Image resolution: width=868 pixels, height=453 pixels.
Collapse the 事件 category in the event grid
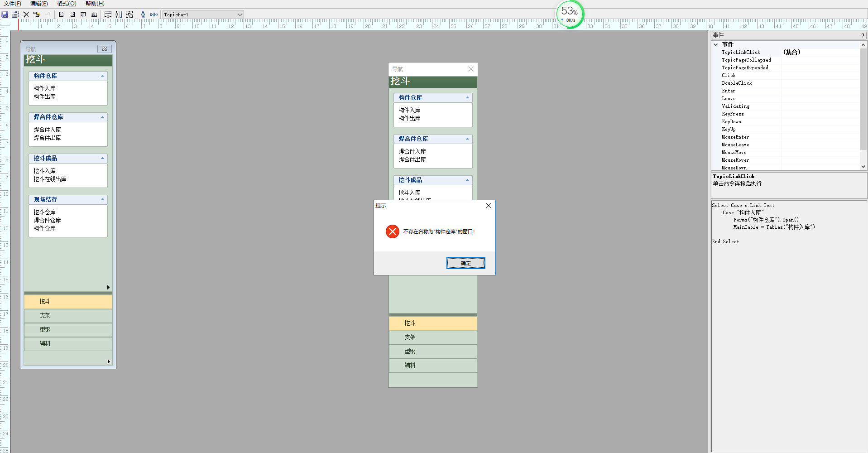tap(716, 44)
